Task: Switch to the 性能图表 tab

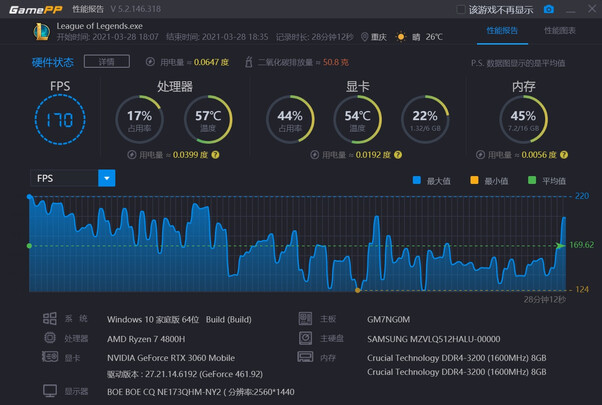Action: click(x=559, y=31)
